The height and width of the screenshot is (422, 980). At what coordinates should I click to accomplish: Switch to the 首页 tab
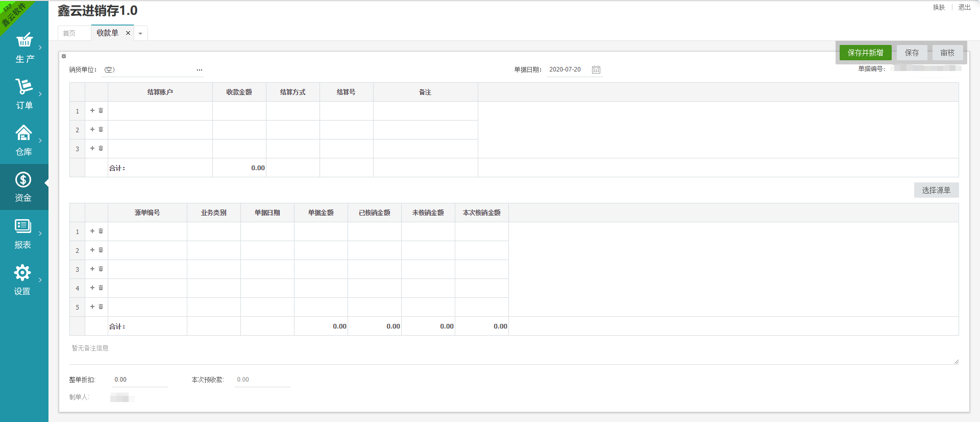coord(69,33)
